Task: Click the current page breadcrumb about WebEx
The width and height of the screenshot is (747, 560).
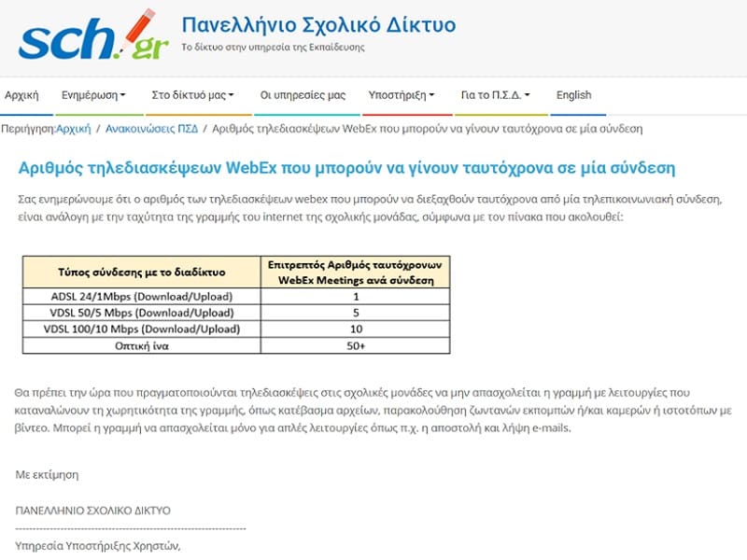Action: tap(428, 129)
